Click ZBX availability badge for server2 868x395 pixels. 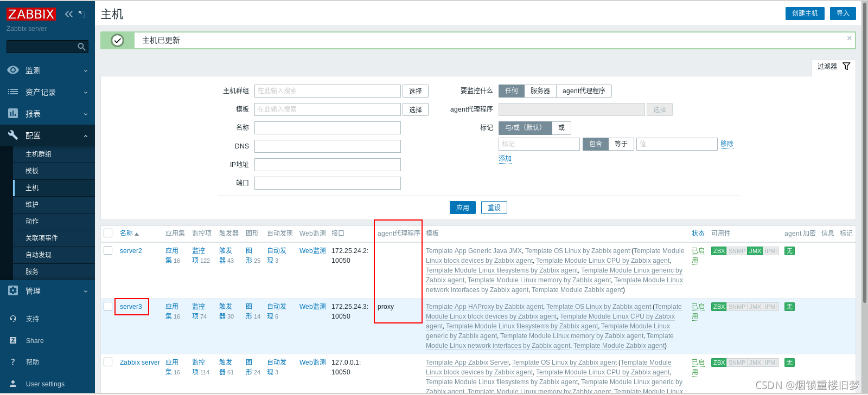[x=719, y=251]
